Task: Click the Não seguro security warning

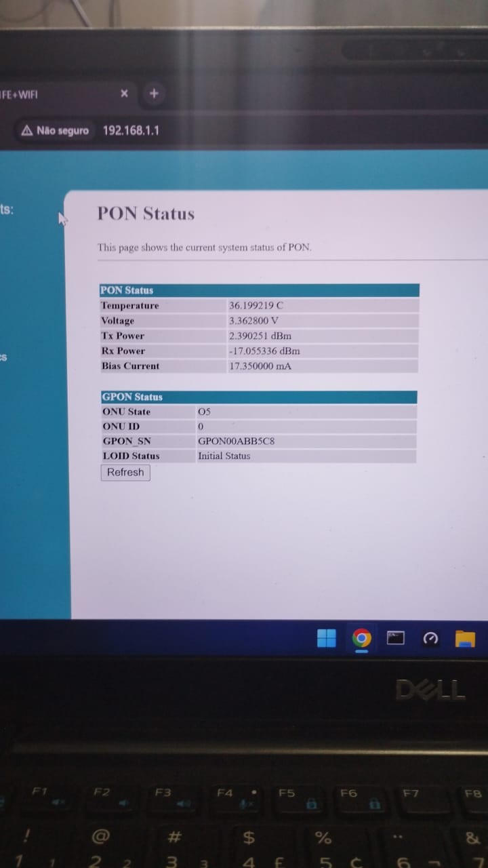Action: click(56, 130)
